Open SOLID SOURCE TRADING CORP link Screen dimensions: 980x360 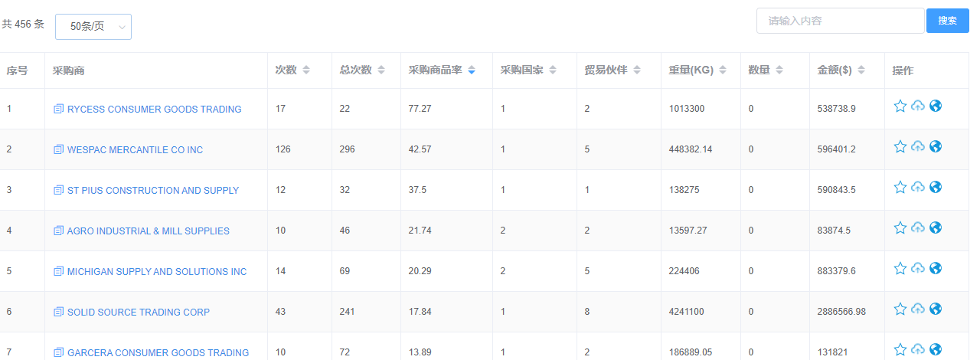(x=139, y=312)
